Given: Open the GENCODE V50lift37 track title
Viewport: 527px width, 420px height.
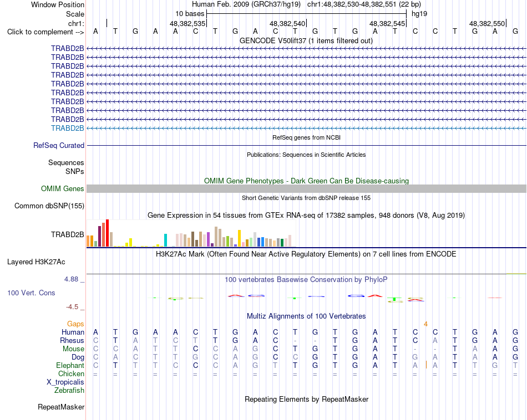Looking at the screenshot, I should 306,40.
